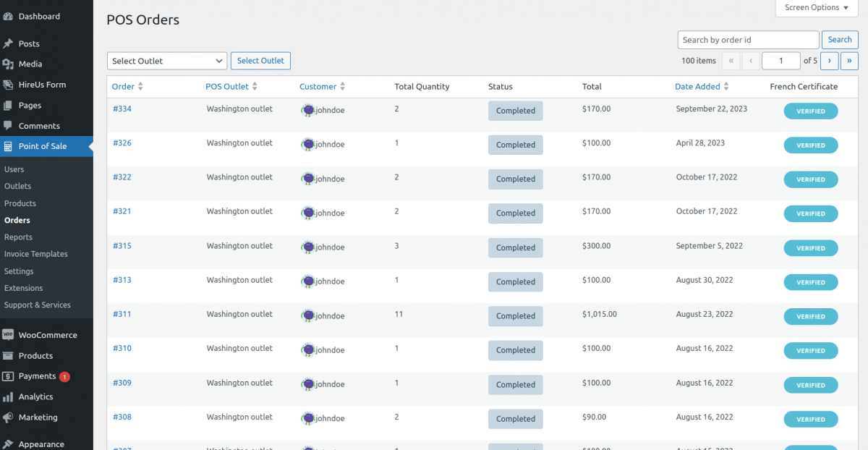868x450 pixels.
Task: Click the Point of Sale cart icon
Action: 10,146
